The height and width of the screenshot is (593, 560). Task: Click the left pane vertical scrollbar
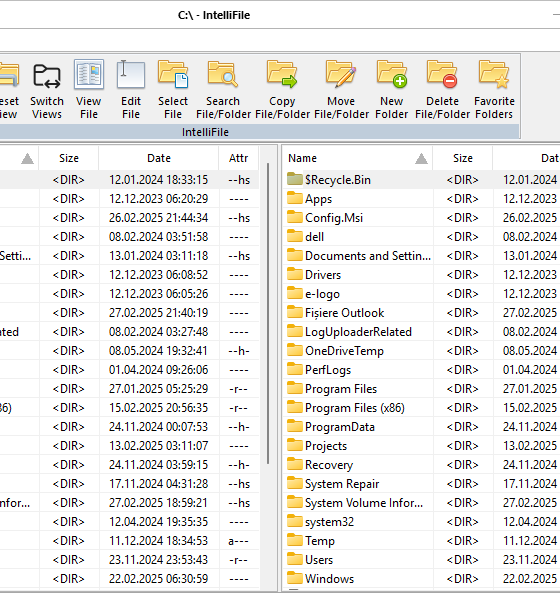pos(268,314)
